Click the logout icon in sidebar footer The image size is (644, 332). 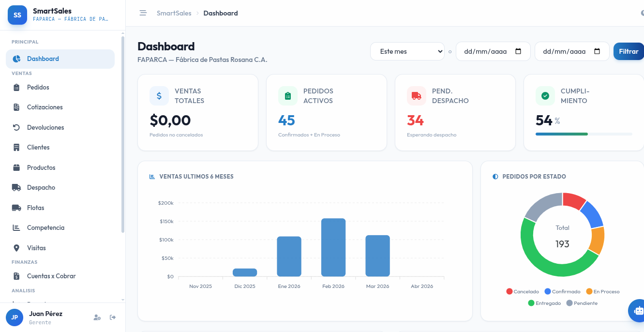point(113,317)
